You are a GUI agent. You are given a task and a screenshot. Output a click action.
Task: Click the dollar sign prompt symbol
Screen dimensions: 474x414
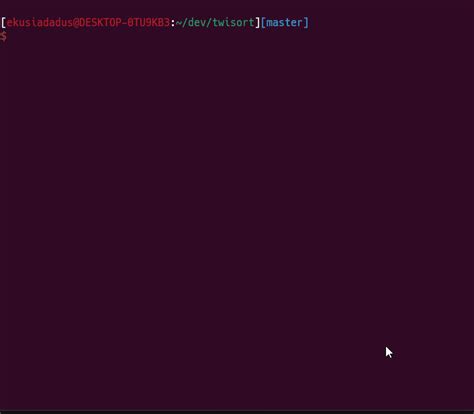(3, 36)
